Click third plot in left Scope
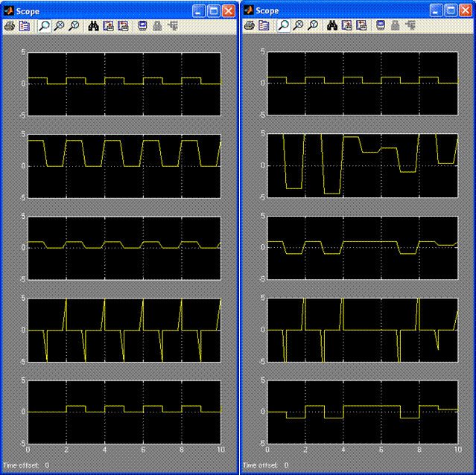This screenshot has height=475, width=476. (x=124, y=248)
